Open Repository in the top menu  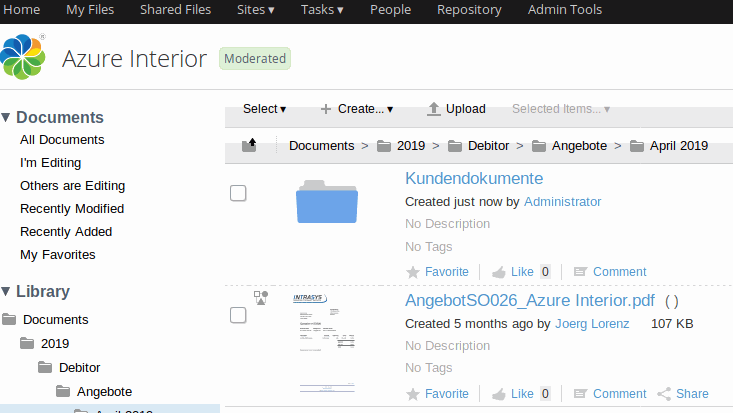click(x=469, y=10)
